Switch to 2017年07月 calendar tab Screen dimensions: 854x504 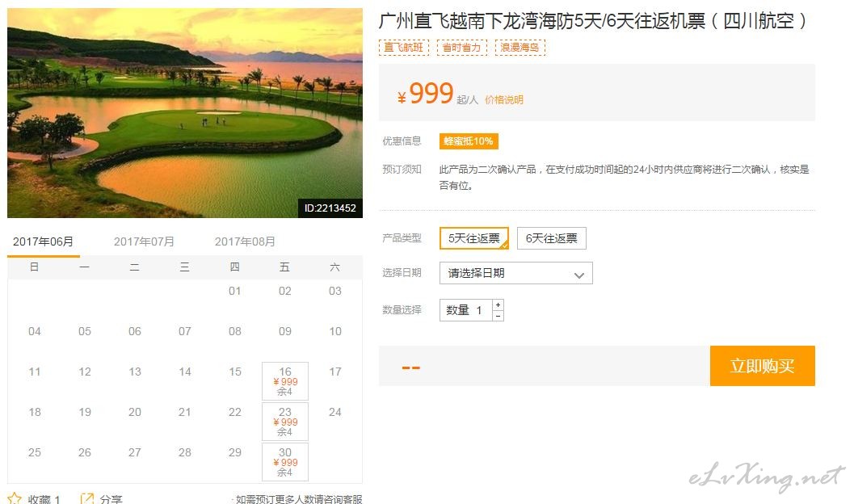click(144, 241)
